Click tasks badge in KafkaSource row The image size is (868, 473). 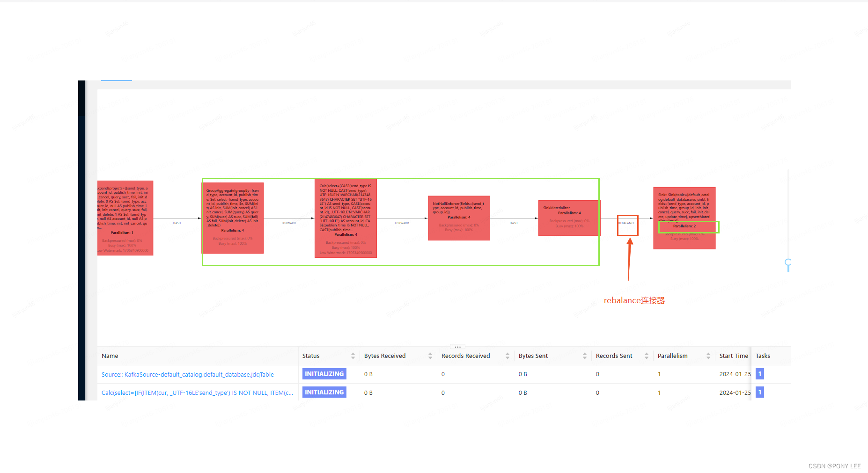(x=760, y=374)
